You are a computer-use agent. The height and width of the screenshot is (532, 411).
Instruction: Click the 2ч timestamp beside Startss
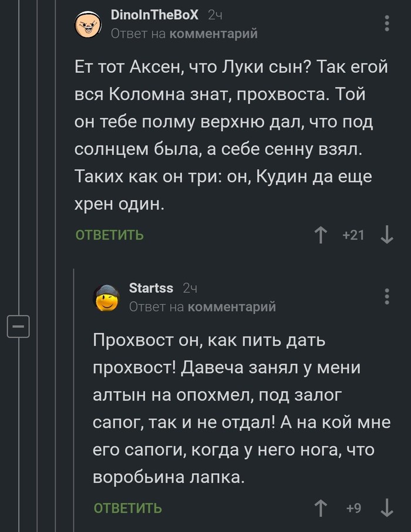tap(190, 288)
